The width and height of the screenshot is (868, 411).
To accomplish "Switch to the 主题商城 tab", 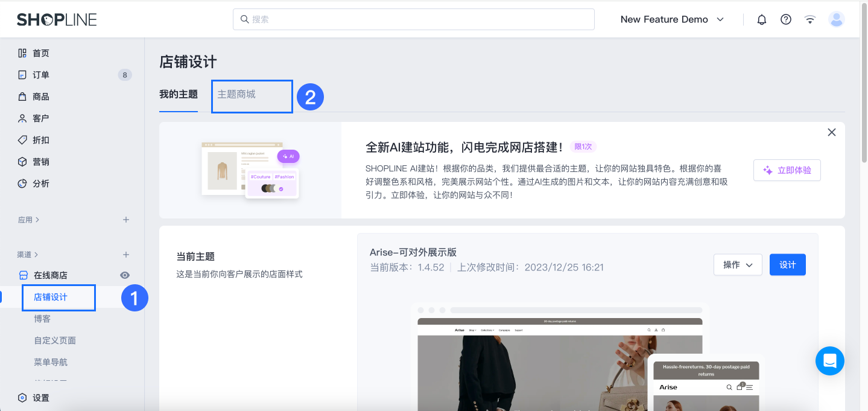I will [252, 95].
